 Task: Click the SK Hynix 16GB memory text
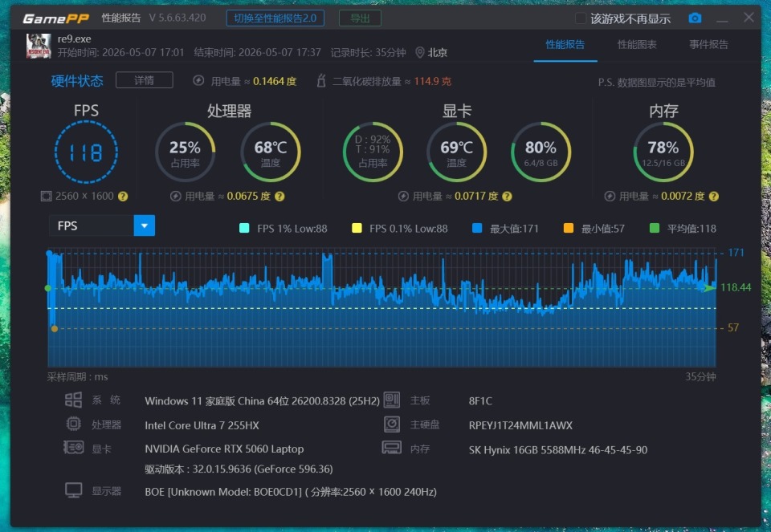[x=557, y=450]
